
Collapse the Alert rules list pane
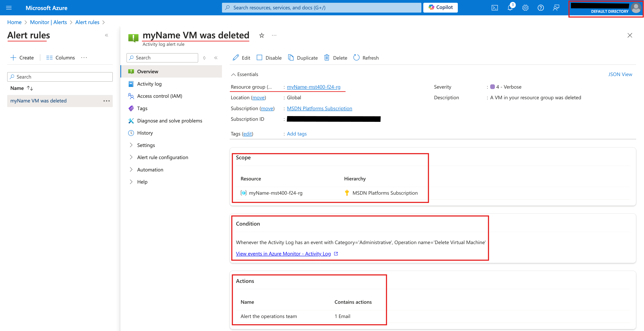coord(107,35)
